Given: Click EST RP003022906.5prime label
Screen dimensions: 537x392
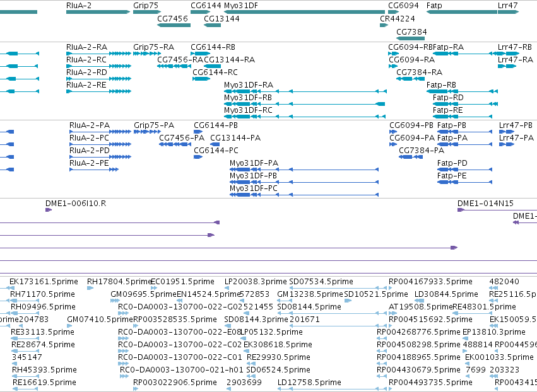Looking at the screenshot, I should [x=175, y=383].
